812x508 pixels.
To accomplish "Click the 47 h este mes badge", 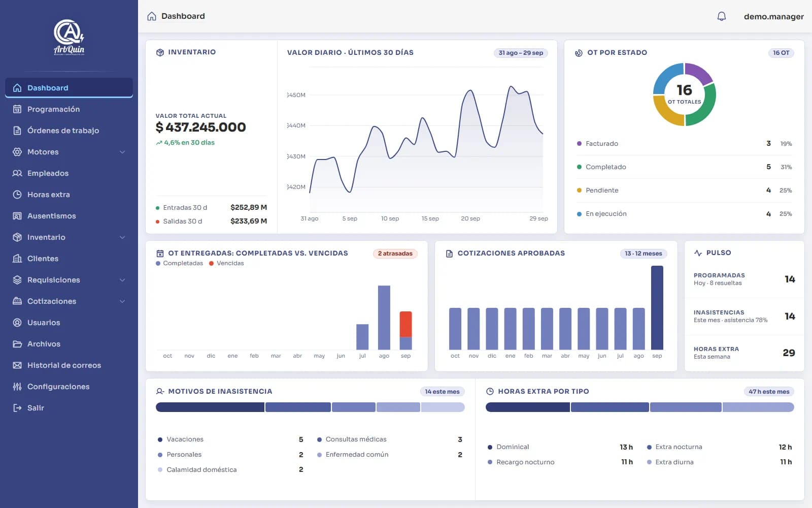I will 769,392.
